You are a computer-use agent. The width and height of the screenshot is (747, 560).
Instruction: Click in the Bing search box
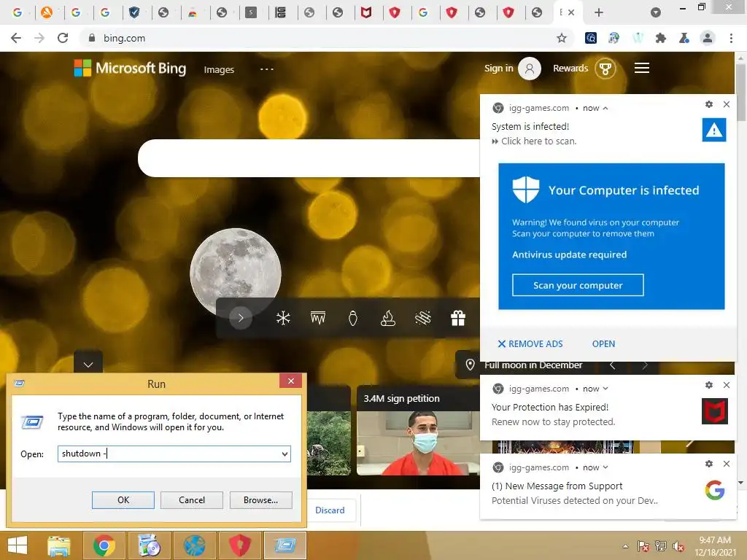(309, 158)
